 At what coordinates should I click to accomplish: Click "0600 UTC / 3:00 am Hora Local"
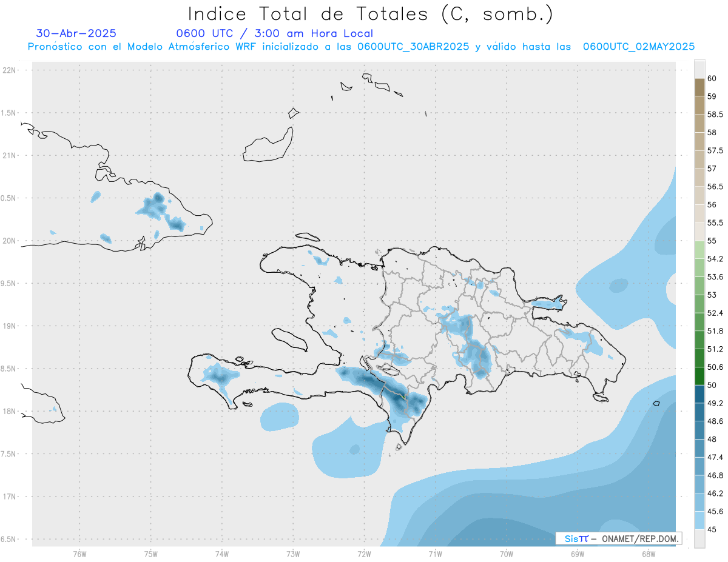coord(274,33)
